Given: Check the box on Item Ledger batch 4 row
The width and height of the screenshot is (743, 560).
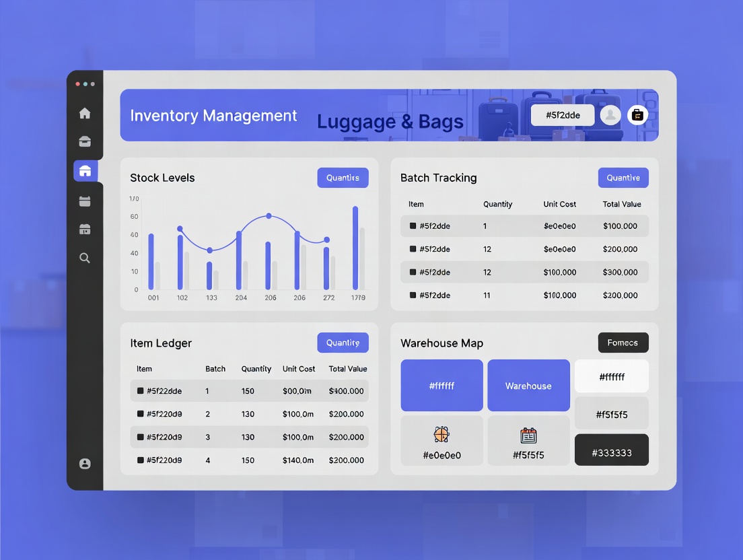Looking at the screenshot, I should tap(140, 460).
